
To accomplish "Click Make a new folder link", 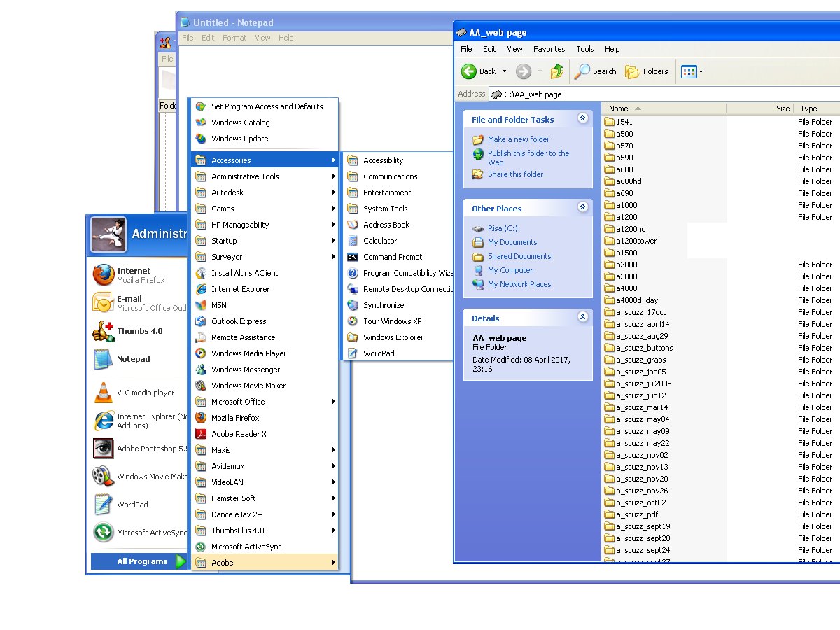I will coord(519,139).
